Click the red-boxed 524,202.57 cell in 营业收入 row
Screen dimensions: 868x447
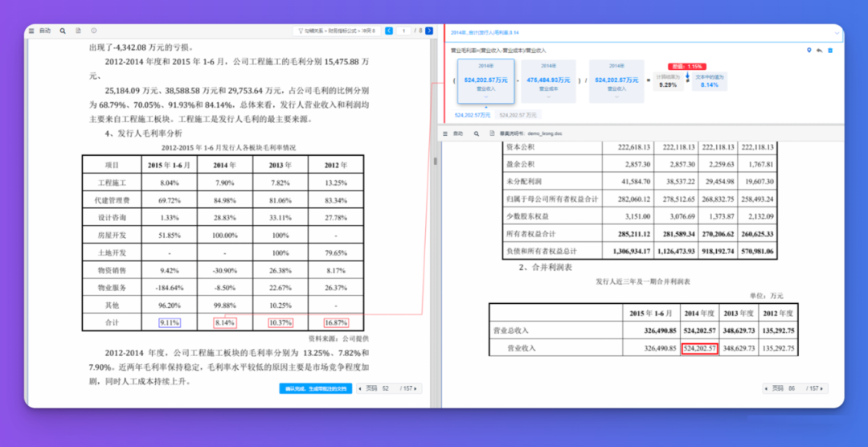pos(700,348)
